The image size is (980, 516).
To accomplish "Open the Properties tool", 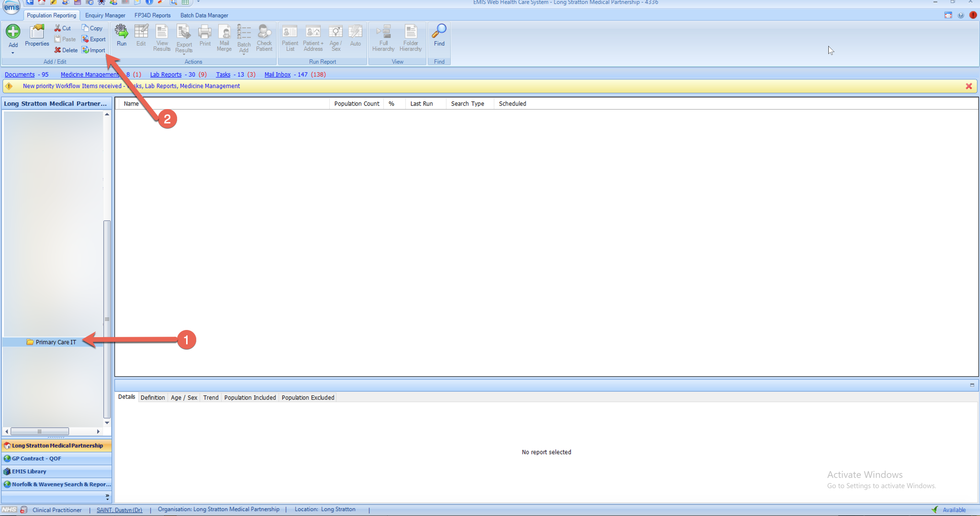I will pyautogui.click(x=37, y=36).
